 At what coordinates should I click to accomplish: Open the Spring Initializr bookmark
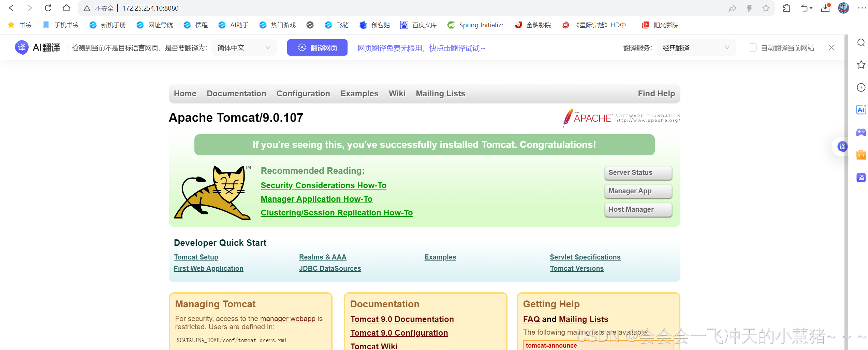coord(475,25)
